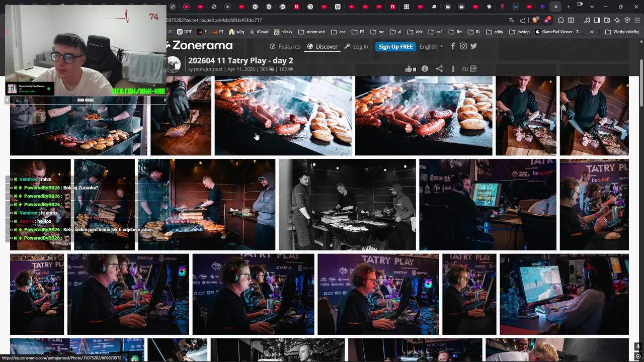644x362 pixels.
Task: Open the iCloud bookmark
Action: pyautogui.click(x=259, y=32)
